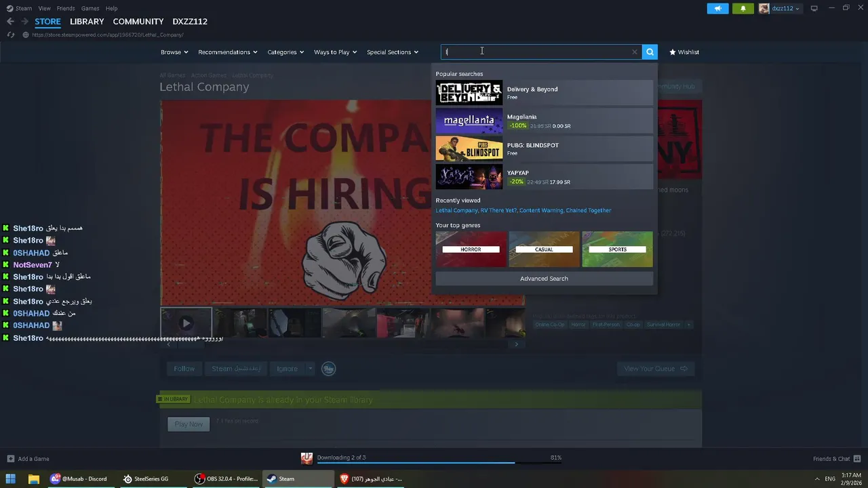Switch to the COMMUNITY tab
Screen dimensions: 868x488
(x=138, y=22)
